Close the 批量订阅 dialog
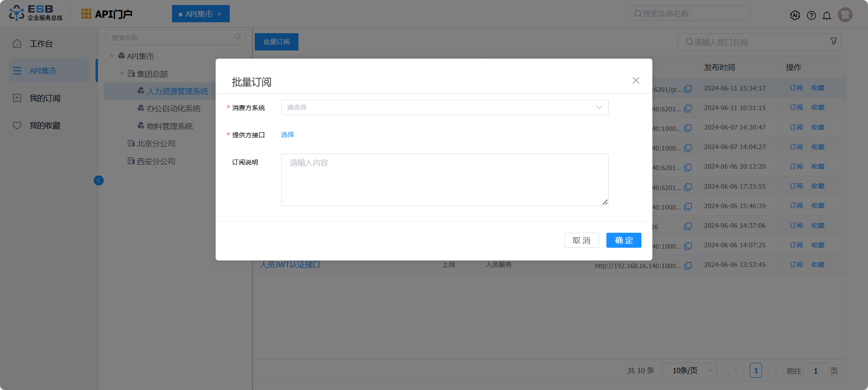Screen dimensions: 868x390 (636, 80)
